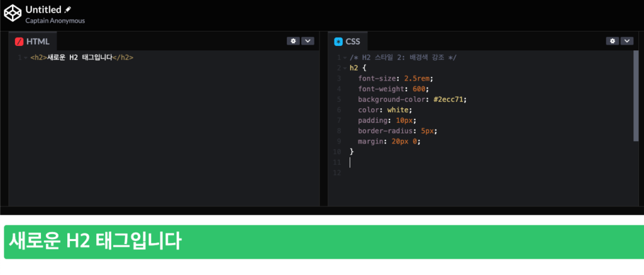Image resolution: width=644 pixels, height=275 pixels.
Task: Fold the h2 rule at line 2
Action: pos(345,68)
